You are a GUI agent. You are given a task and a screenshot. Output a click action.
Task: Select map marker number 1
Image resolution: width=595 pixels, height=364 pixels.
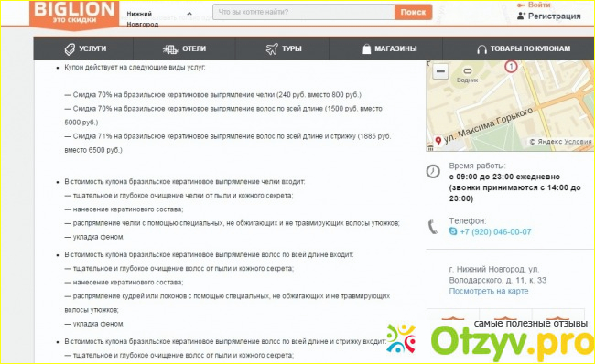[x=511, y=67]
